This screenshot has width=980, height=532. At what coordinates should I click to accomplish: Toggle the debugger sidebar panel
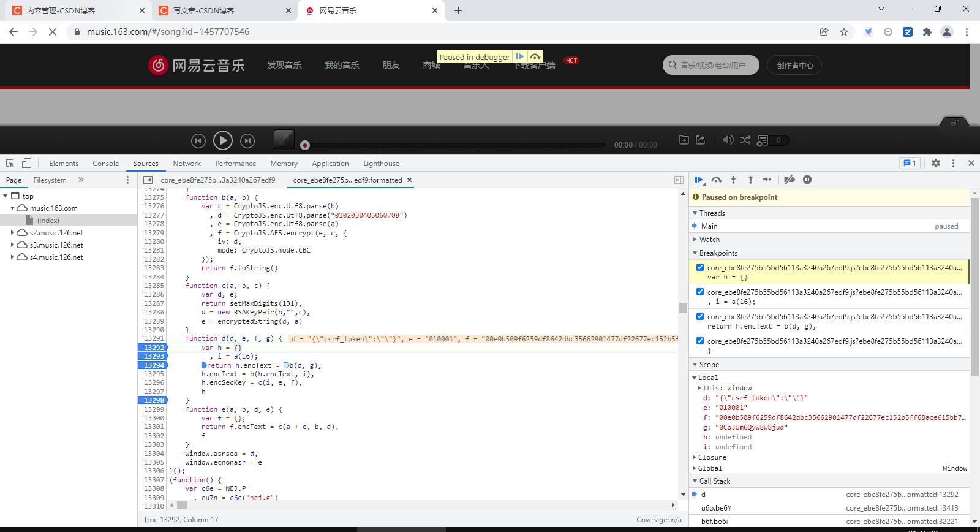coord(679,180)
